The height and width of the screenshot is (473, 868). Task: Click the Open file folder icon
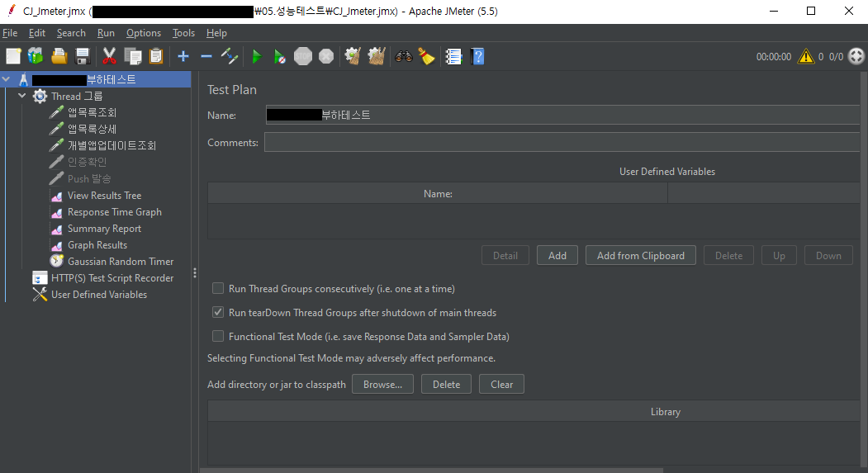click(59, 56)
